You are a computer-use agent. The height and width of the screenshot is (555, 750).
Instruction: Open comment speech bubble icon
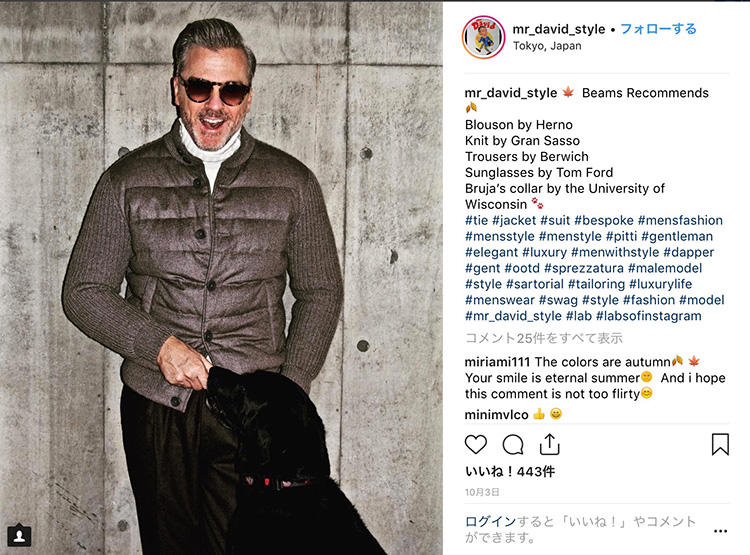(x=513, y=444)
